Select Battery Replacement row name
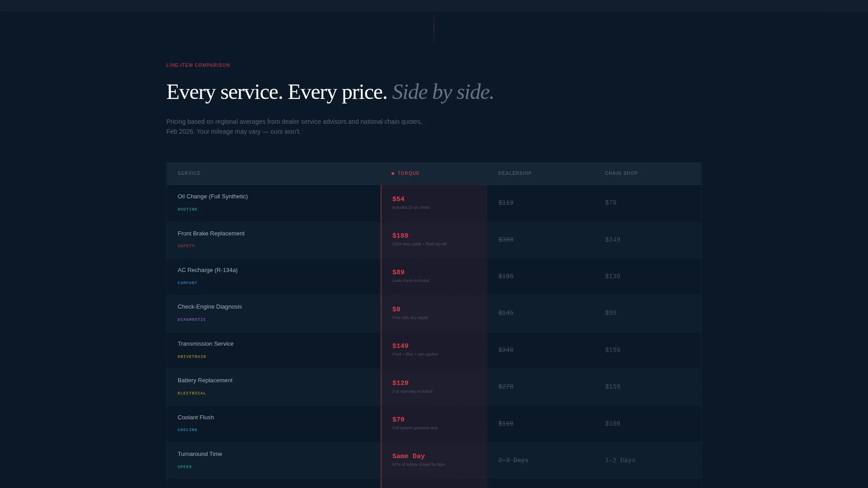Image resolution: width=868 pixels, height=488 pixels. (x=205, y=380)
